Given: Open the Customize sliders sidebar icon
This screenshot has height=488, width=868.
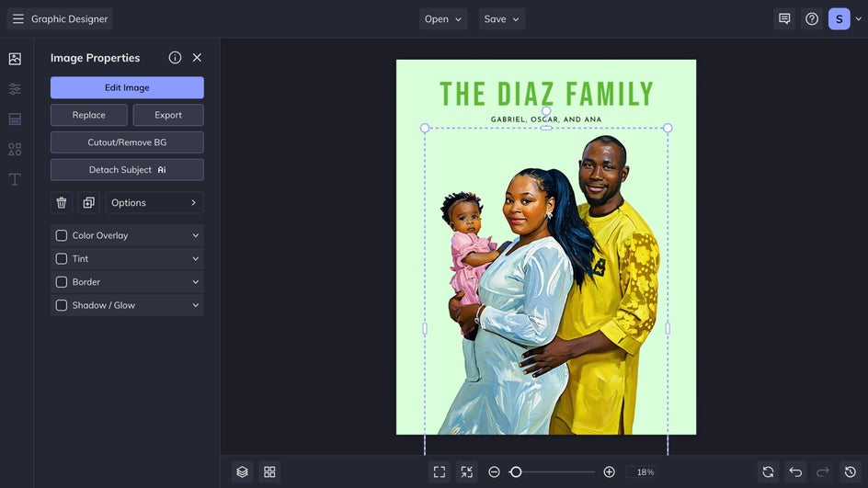Looking at the screenshot, I should coord(15,88).
